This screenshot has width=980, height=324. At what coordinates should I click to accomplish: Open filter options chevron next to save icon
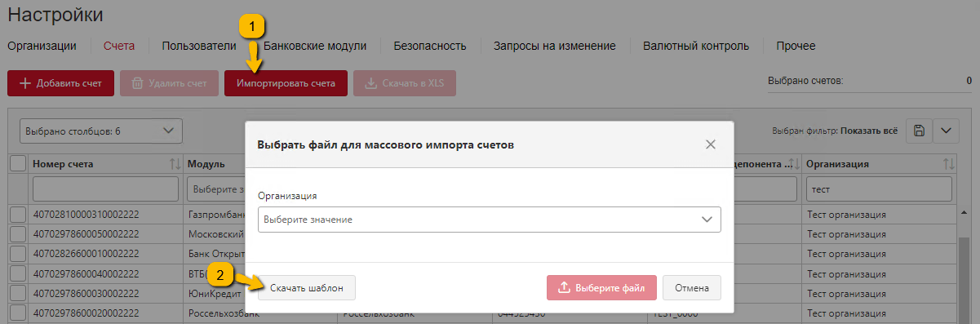pyautogui.click(x=946, y=131)
